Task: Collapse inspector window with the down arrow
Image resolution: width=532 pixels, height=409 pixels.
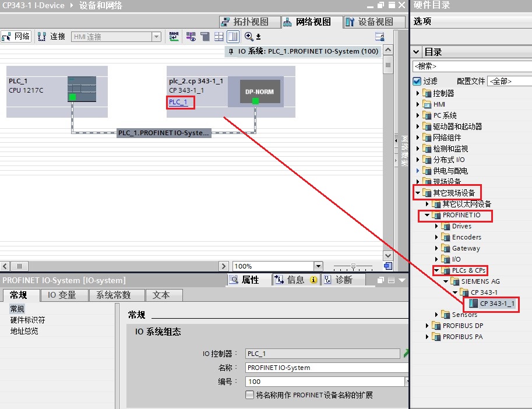Action: (x=402, y=280)
